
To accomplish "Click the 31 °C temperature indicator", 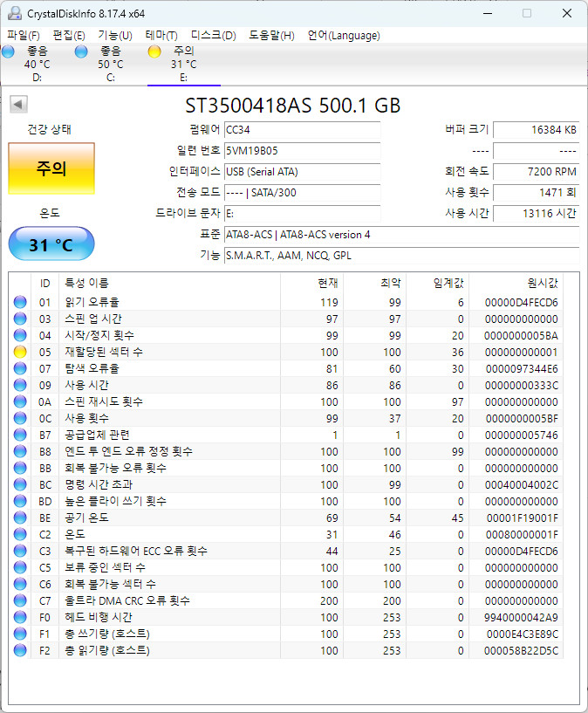I will pos(51,244).
